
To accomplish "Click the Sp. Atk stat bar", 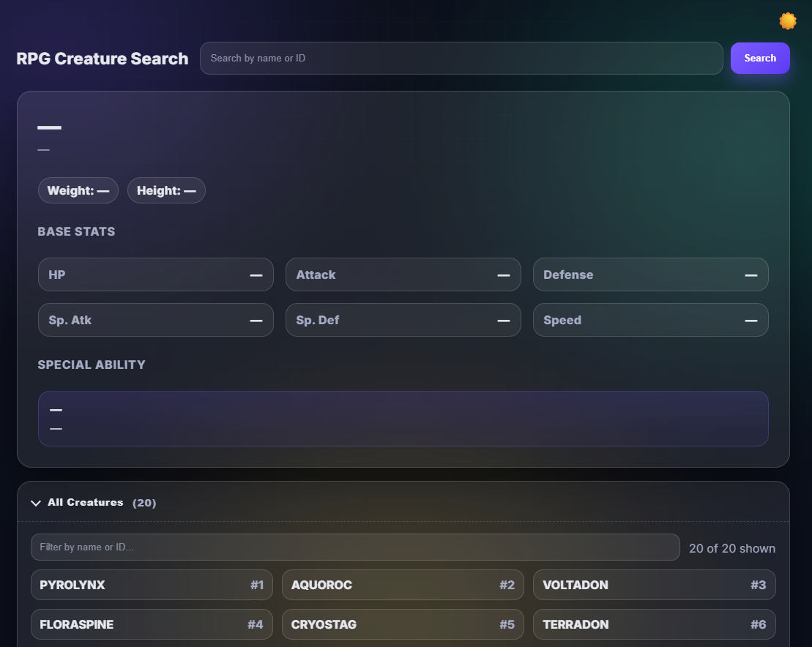I will click(155, 320).
